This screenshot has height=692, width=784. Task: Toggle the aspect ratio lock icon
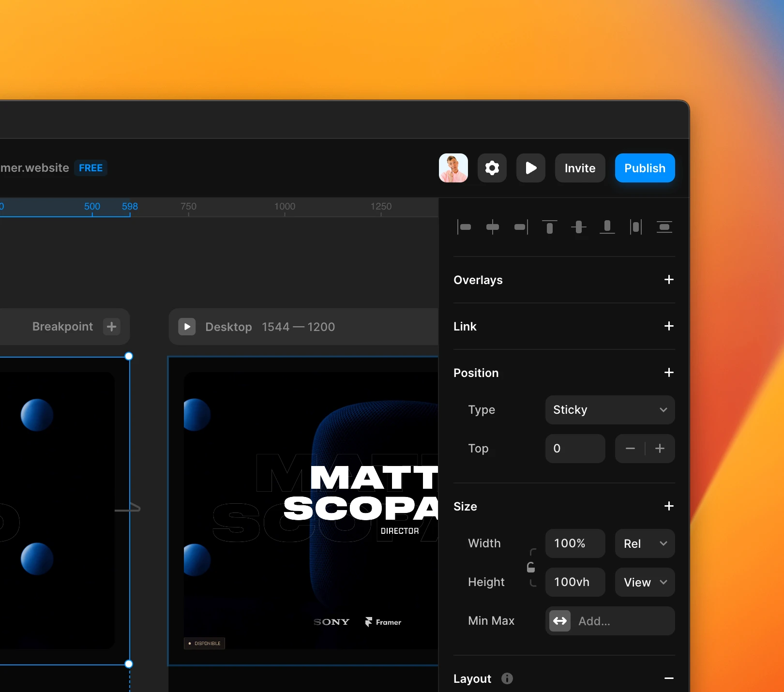click(x=531, y=567)
